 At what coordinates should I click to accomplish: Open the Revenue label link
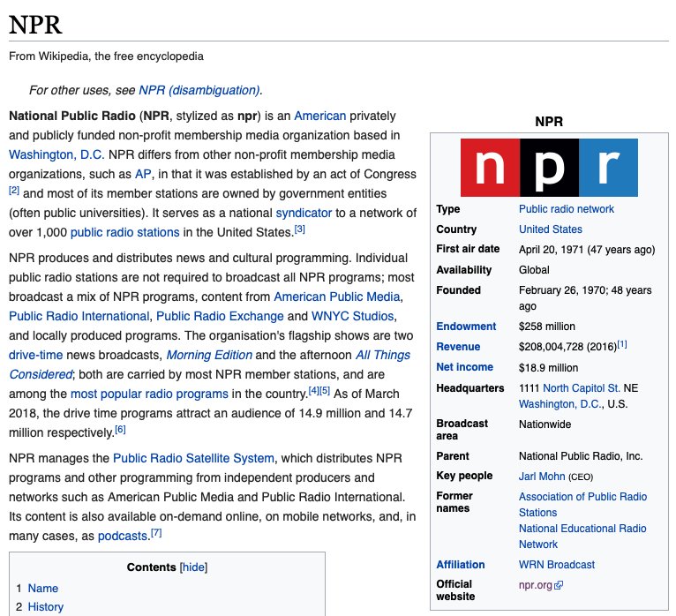click(458, 347)
